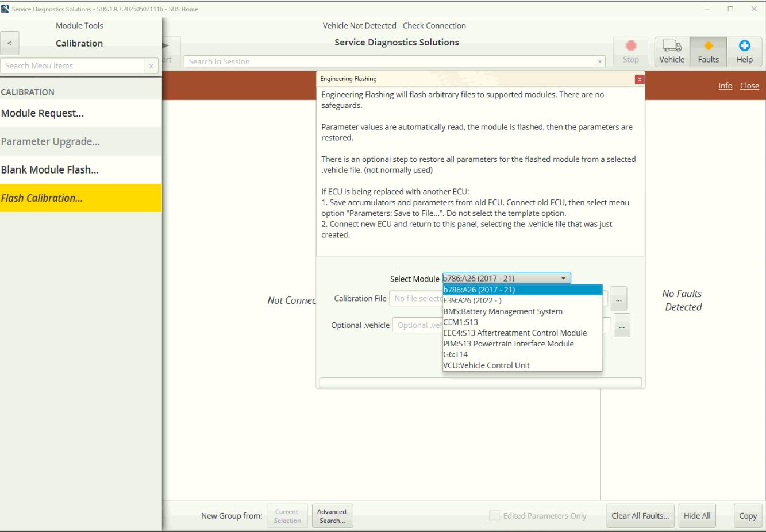Clear Search Menu Items with its x icon
The image size is (766, 532).
tap(151, 65)
